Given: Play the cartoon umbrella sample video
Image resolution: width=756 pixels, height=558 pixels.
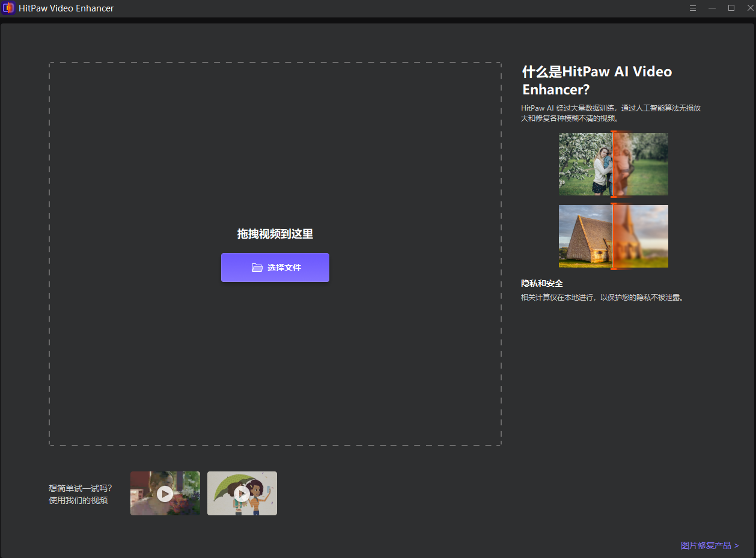Looking at the screenshot, I should click(x=242, y=494).
